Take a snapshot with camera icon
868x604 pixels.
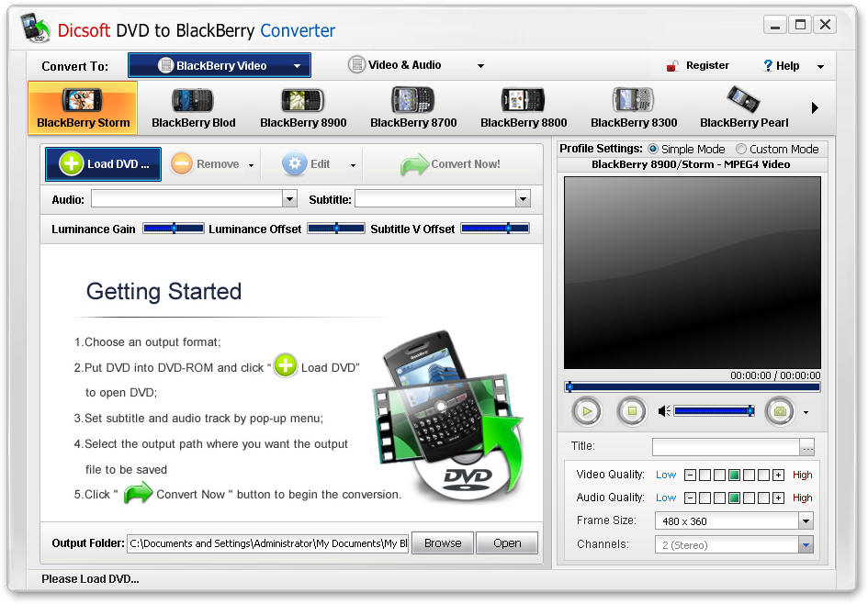[780, 411]
